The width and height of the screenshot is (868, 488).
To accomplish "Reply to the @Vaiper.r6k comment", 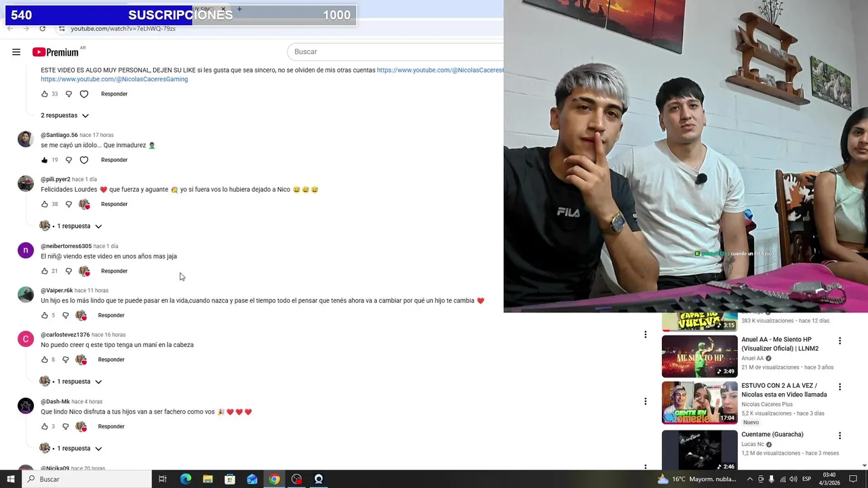I will click(111, 315).
